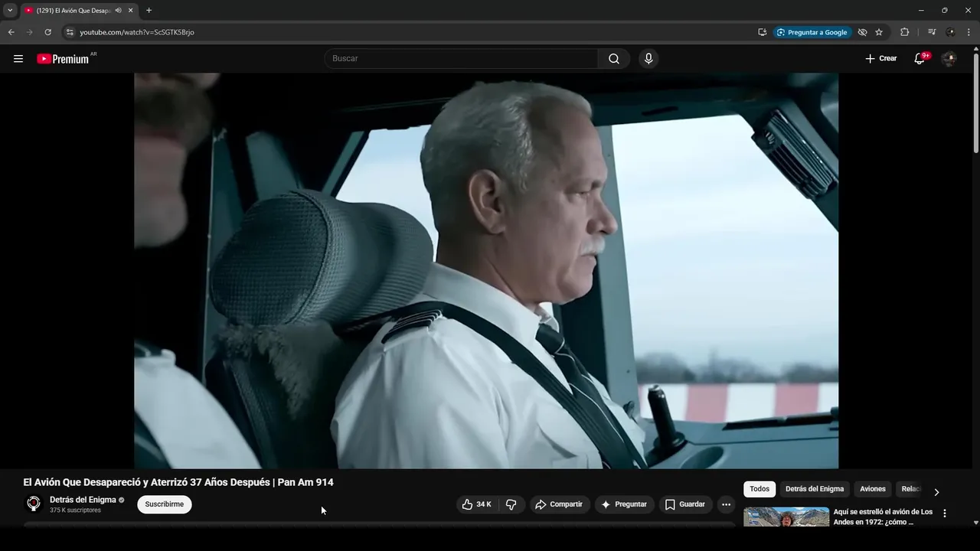Image resolution: width=980 pixels, height=551 pixels.
Task: Subscribe with Suscribirme button
Action: click(165, 504)
